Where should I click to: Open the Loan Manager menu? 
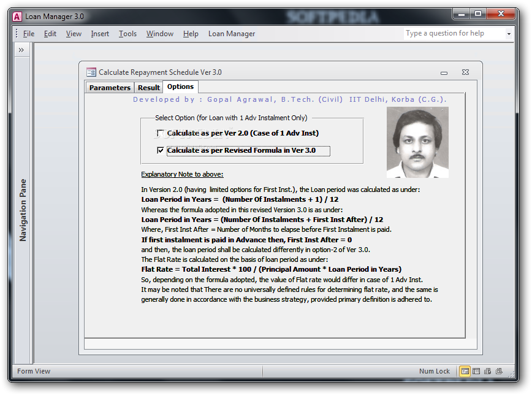[x=232, y=34]
